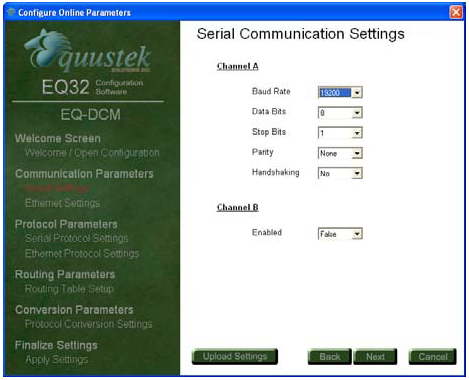
Task: Open Routing Table Setup page
Action: pos(69,289)
